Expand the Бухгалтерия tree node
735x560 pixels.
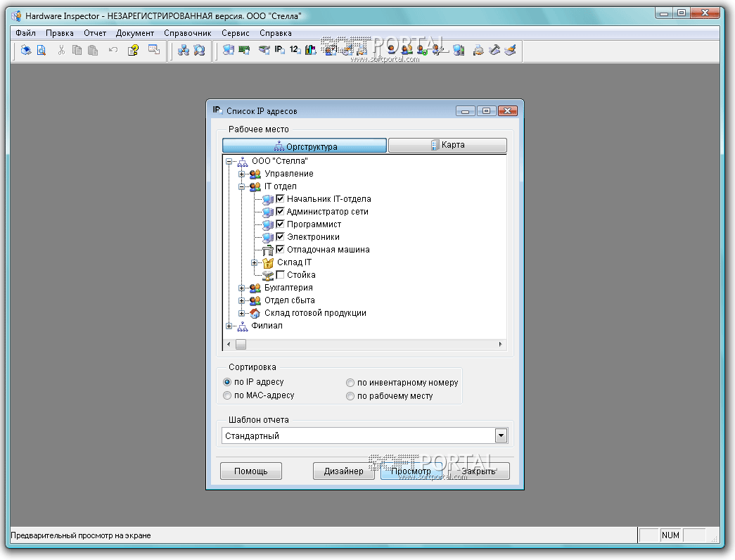pos(242,288)
